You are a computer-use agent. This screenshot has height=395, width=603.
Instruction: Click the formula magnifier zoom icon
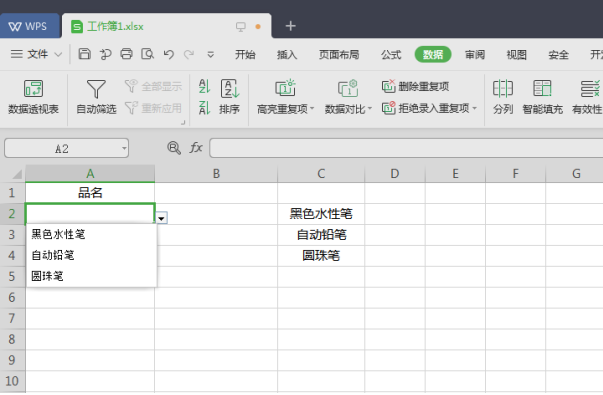[x=174, y=148]
